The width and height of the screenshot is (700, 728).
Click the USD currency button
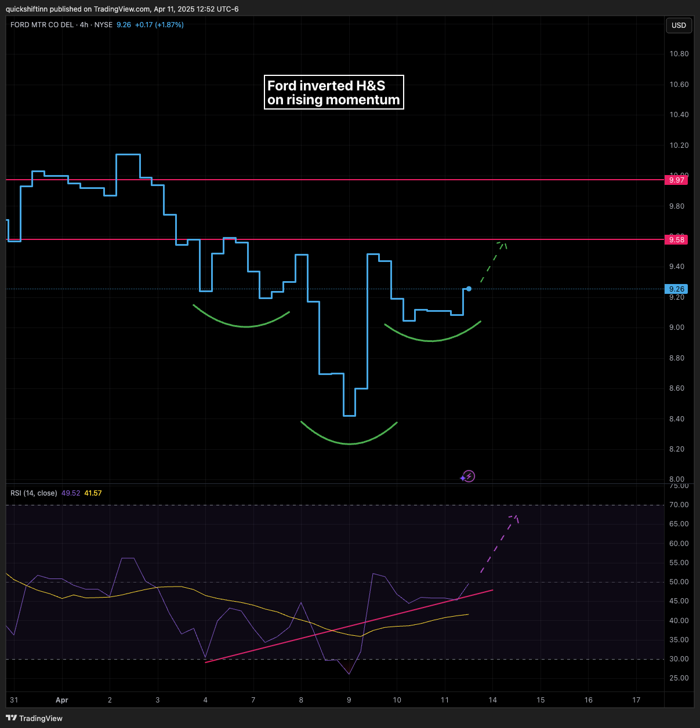(679, 26)
